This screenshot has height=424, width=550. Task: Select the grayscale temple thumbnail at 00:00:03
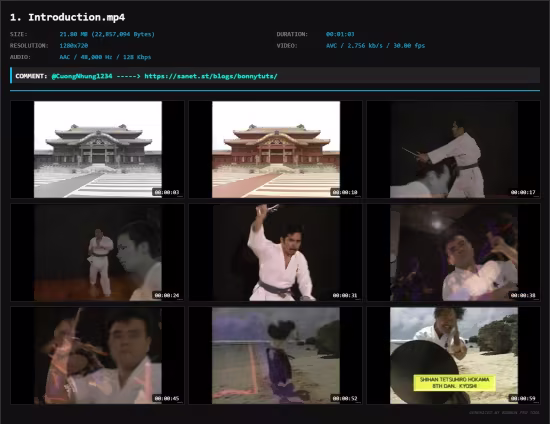click(98, 149)
